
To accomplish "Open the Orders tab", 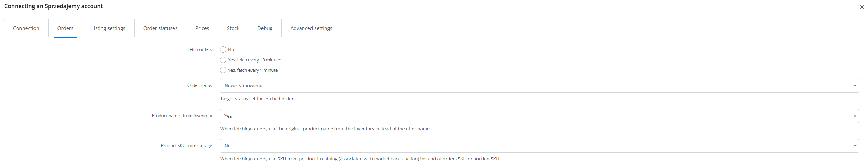I will [65, 28].
